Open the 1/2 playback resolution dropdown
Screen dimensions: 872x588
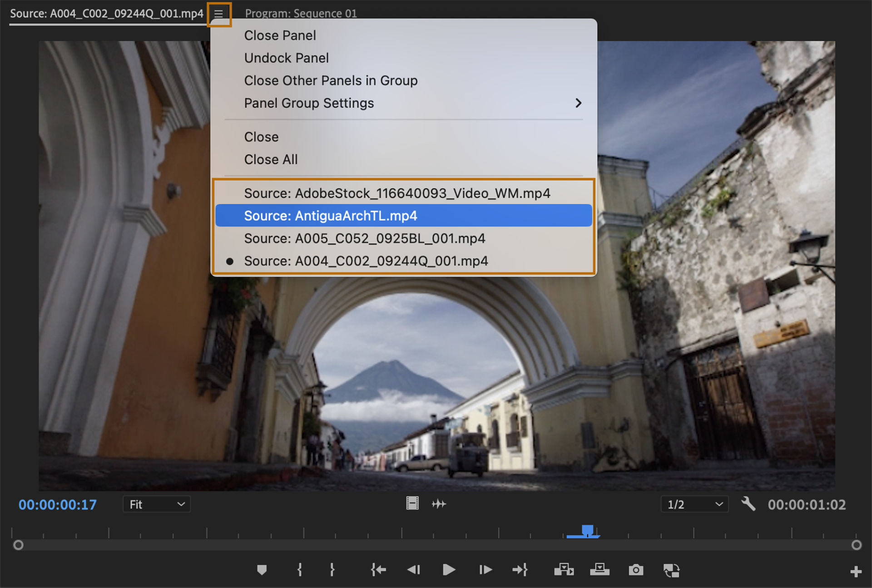[694, 504]
